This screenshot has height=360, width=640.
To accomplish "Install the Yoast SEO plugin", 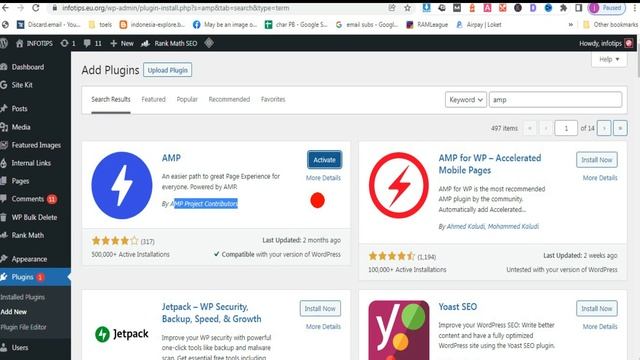I will (x=597, y=308).
